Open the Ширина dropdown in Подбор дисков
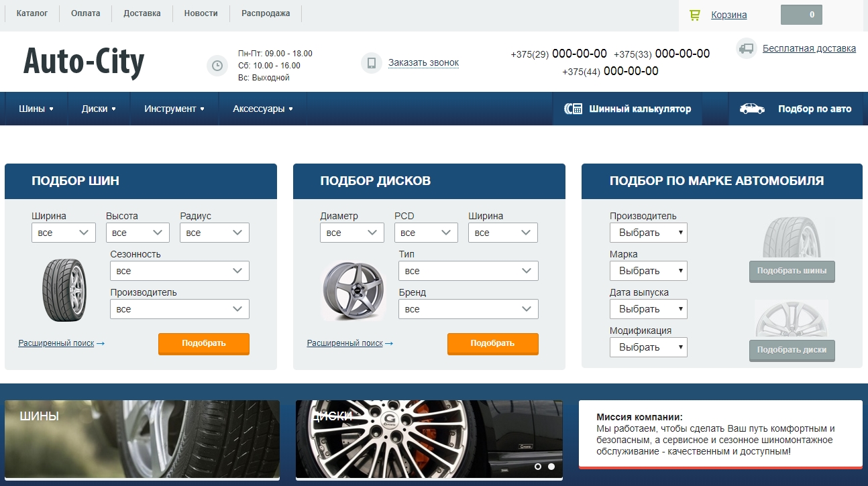This screenshot has width=868, height=486. click(x=503, y=233)
